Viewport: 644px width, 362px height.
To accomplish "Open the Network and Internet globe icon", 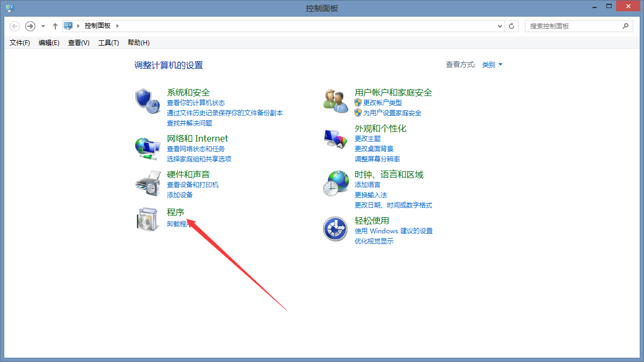I will [x=147, y=146].
